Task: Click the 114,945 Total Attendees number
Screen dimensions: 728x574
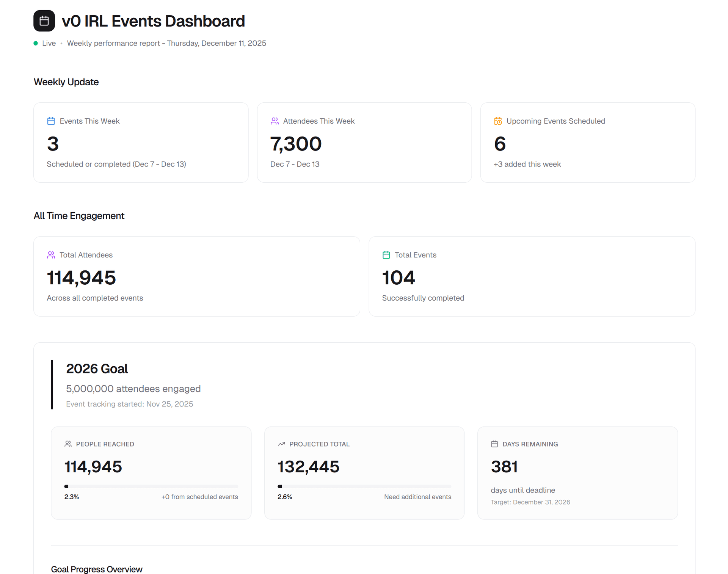Action: 81,278
